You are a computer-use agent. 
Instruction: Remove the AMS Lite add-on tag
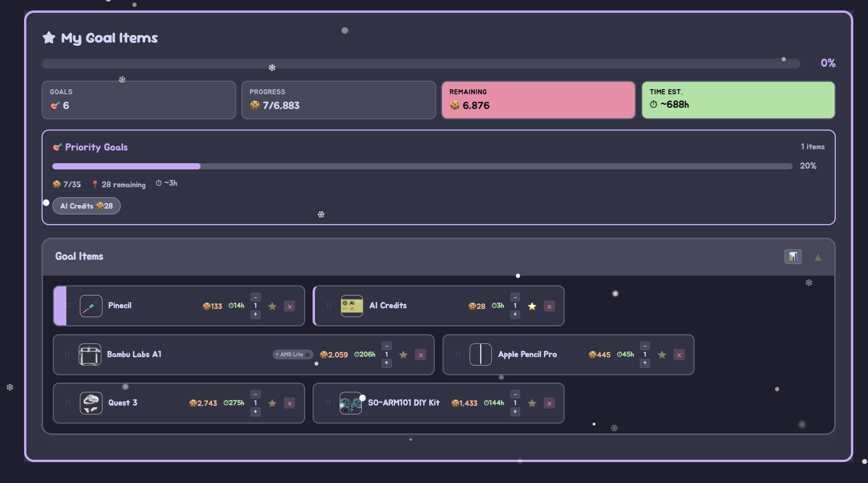[307, 355]
